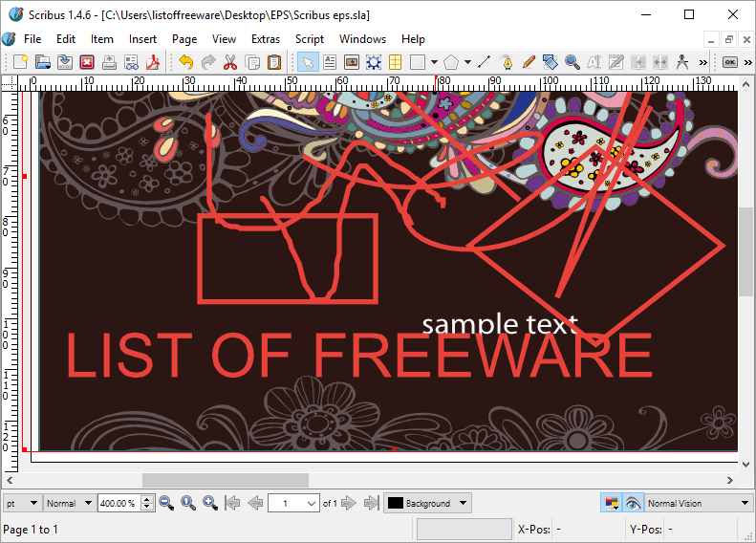Select the Insert Polygon tool
The image size is (756, 543).
coord(451,62)
